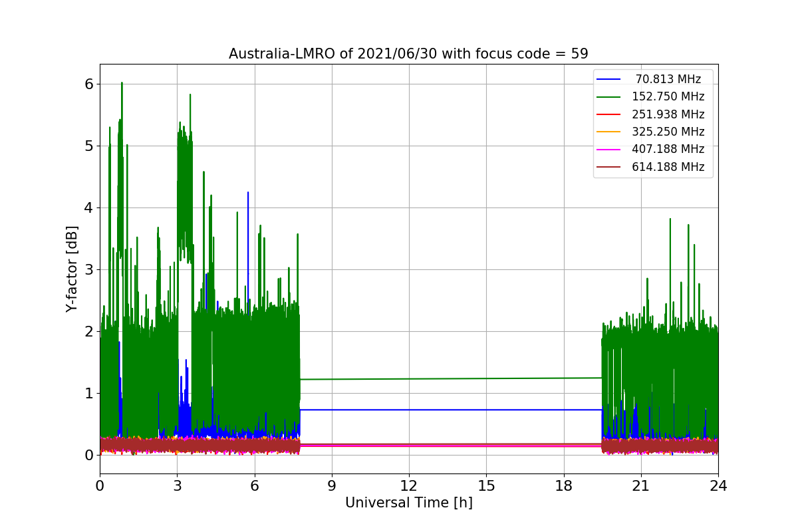Click the brown line swatch in legend
Screen dimensions: 798x532
coord(608,167)
